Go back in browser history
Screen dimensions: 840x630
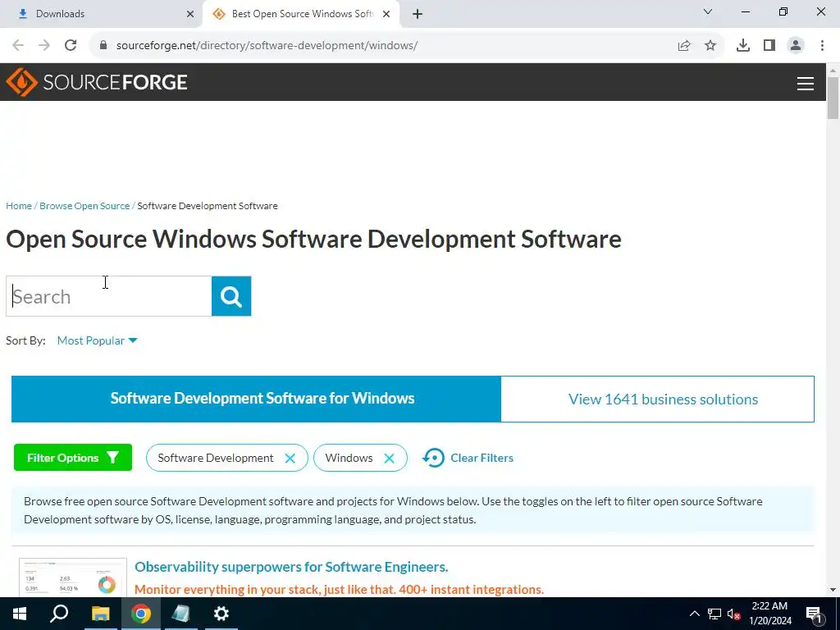[x=18, y=45]
